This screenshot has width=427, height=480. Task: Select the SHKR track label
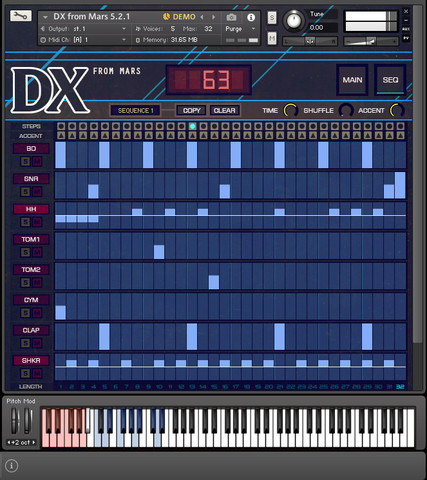[31, 360]
